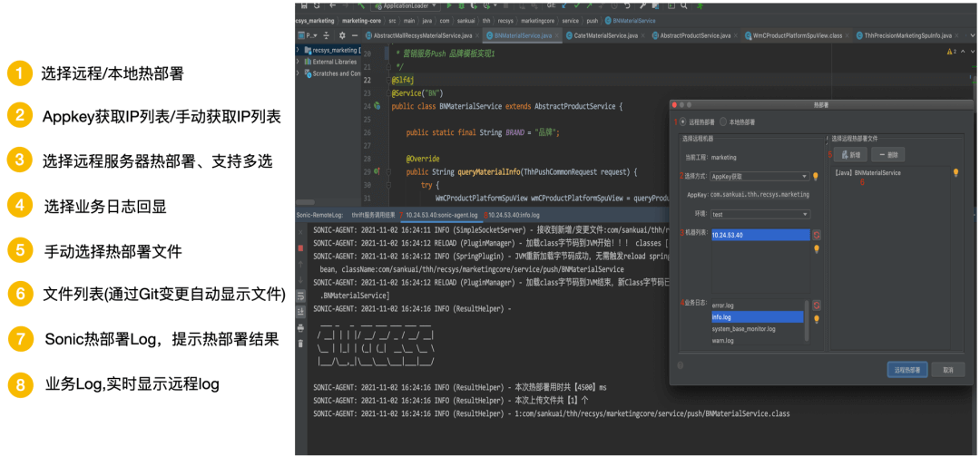Click the lightbulb hint under 机器列表 refresh
This screenshot has width=980, height=456.
coord(817,248)
